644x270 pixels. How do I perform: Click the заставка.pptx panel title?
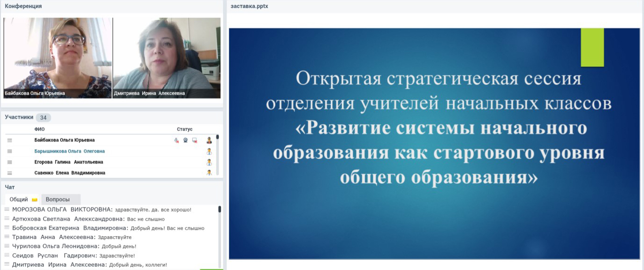coord(250,6)
